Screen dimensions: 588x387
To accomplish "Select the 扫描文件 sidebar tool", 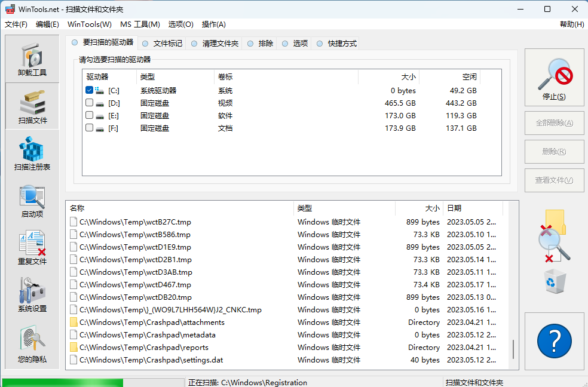I will pyautogui.click(x=32, y=106).
